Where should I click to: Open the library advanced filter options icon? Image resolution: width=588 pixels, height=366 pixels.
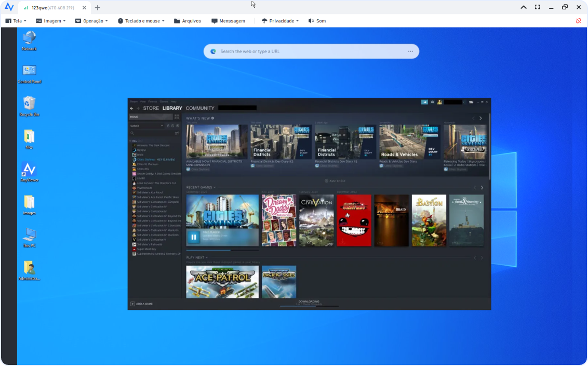[177, 133]
